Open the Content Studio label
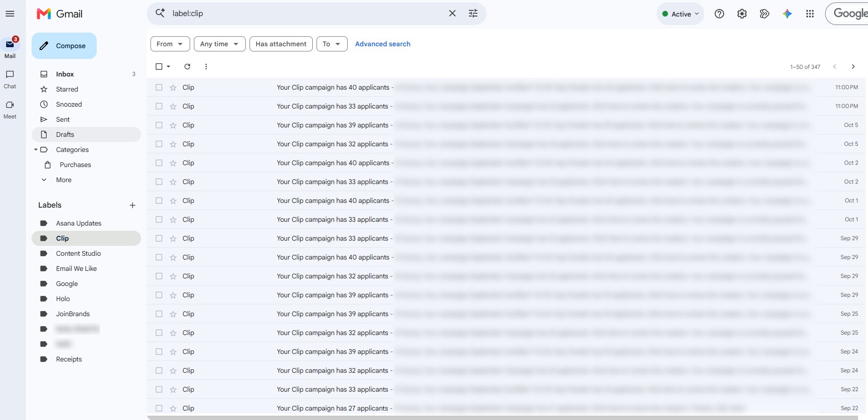Screen dimensions: 868x420 tap(86, 253)
